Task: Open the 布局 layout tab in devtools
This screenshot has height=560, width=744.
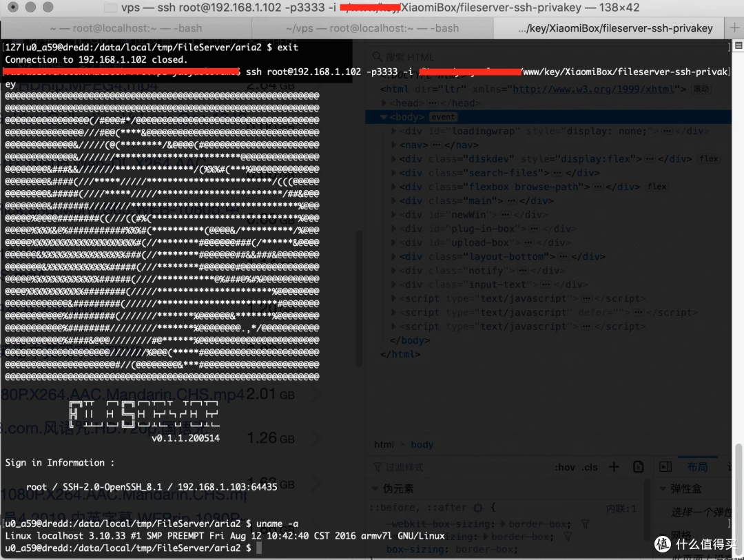Action: pos(697,467)
